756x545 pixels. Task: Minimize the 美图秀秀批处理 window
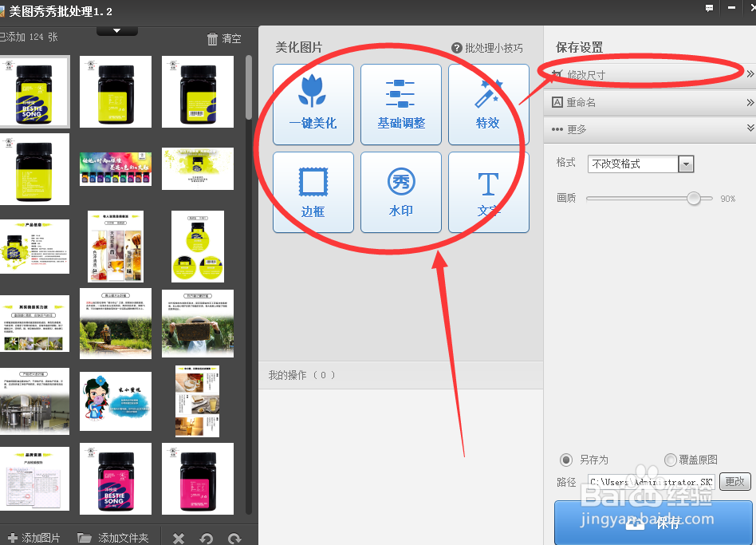pos(731,8)
